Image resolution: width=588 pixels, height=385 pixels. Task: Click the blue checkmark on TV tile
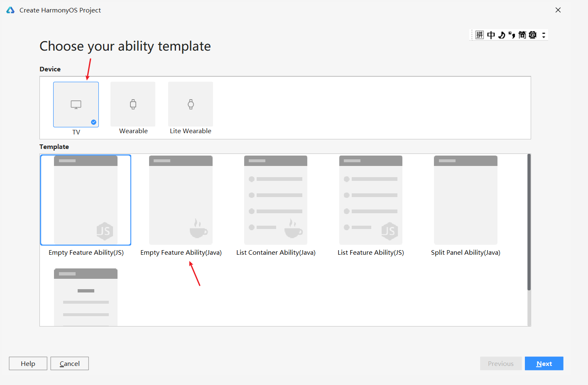[x=93, y=122]
